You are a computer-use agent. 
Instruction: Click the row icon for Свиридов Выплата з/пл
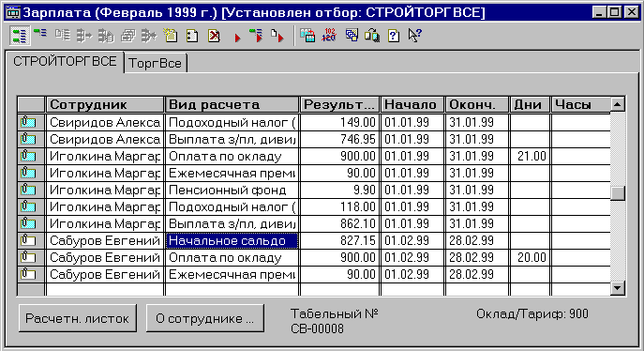(28, 139)
